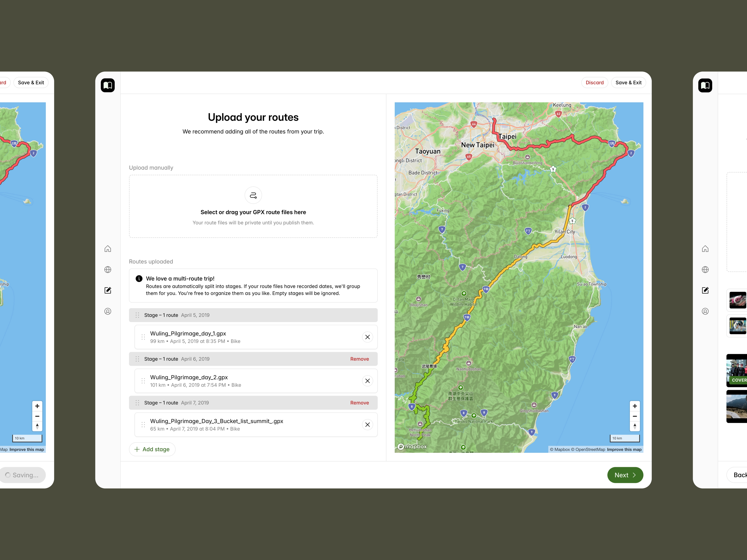Image resolution: width=747 pixels, height=560 pixels.
Task: Click the 'Wuling_Pilgrimage_day_1.gpx' file name
Action: point(188,333)
